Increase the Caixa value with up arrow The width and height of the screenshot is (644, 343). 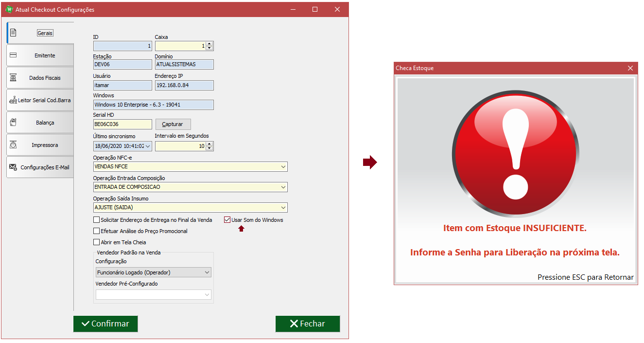click(209, 44)
